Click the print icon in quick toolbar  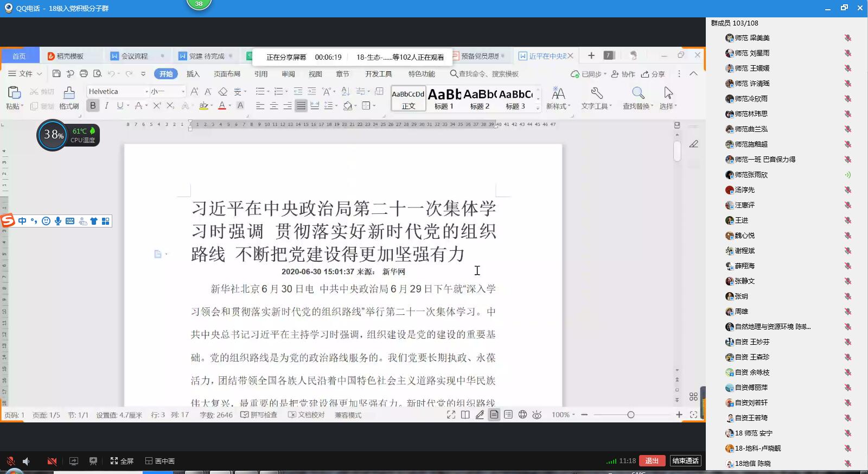click(x=84, y=73)
